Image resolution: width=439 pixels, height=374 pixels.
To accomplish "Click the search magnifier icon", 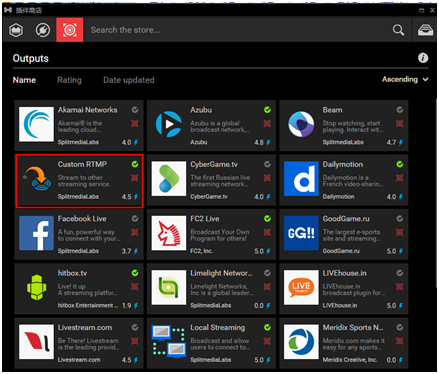I will [x=398, y=30].
